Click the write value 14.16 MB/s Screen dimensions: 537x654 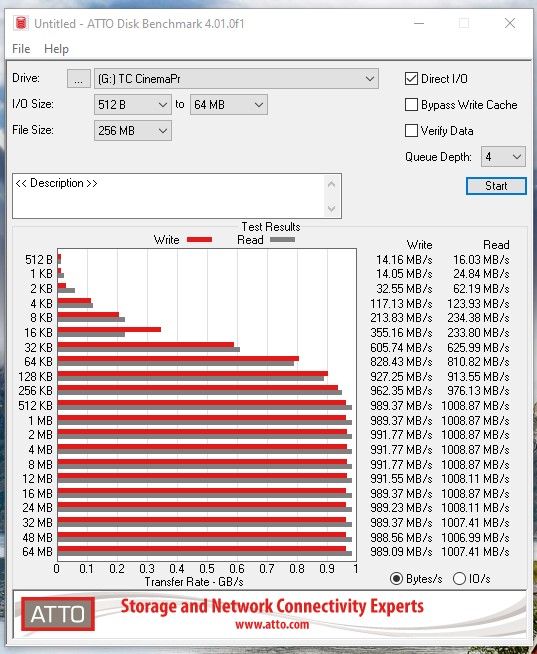click(x=404, y=260)
